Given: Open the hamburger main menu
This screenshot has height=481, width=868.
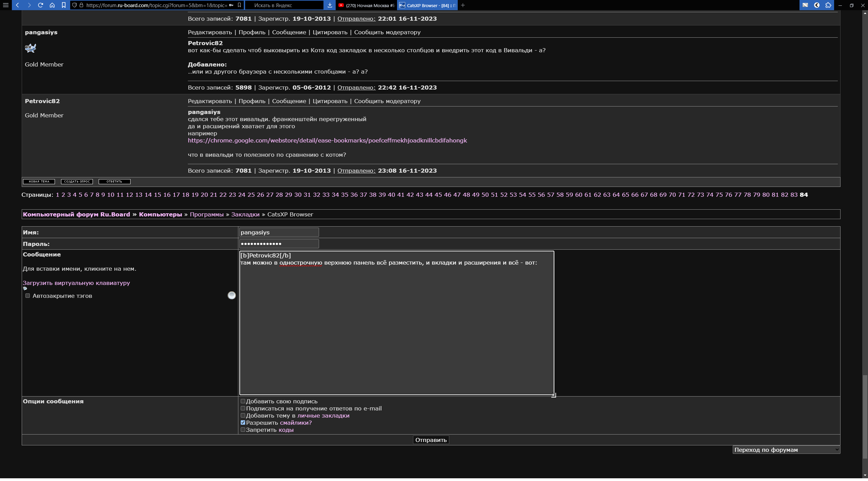Looking at the screenshot, I should (5, 5).
